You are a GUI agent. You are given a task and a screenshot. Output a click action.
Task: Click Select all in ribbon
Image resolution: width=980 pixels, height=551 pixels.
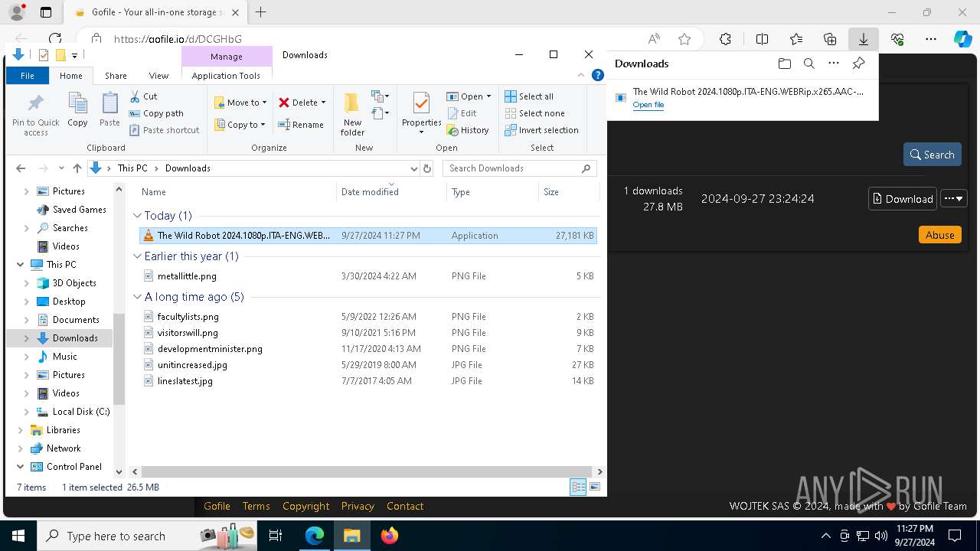pyautogui.click(x=529, y=96)
